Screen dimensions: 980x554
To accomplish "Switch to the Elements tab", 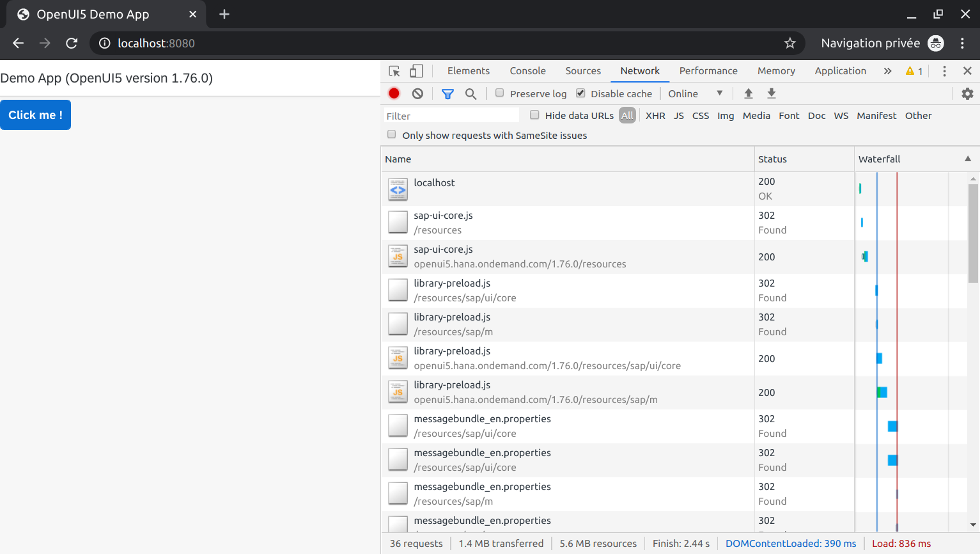I will pyautogui.click(x=469, y=71).
